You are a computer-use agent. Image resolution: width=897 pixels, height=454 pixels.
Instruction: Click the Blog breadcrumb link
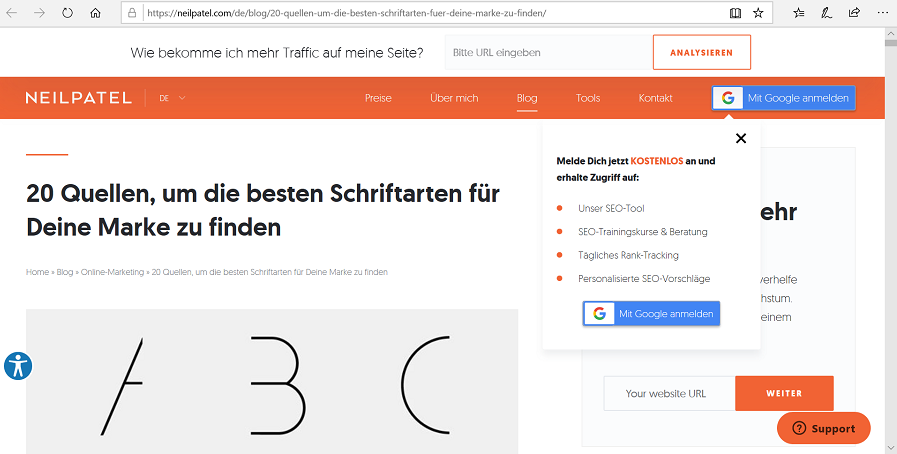[65, 272]
